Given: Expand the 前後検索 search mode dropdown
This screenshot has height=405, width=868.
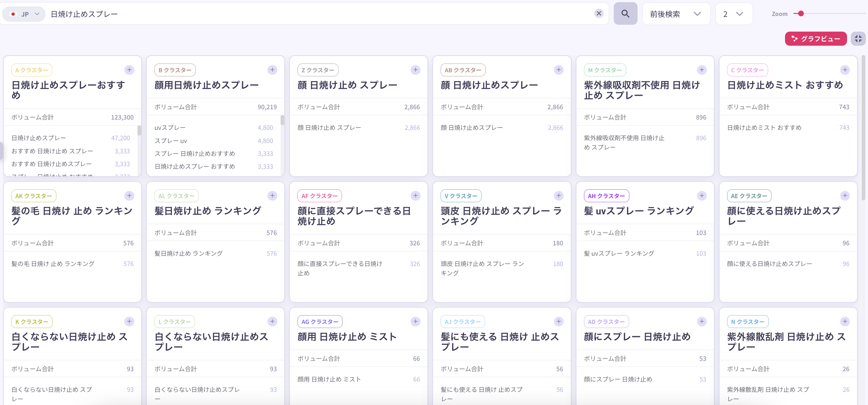Looking at the screenshot, I should [x=676, y=14].
